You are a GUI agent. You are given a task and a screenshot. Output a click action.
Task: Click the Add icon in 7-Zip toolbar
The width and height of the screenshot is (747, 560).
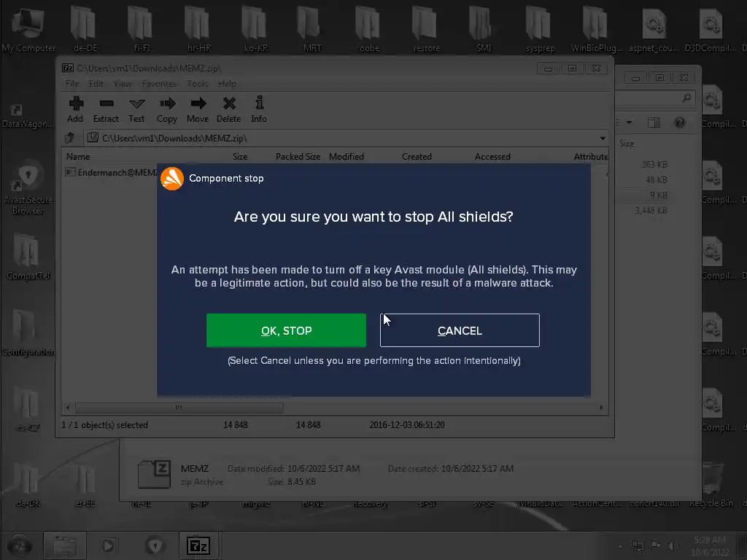75,104
